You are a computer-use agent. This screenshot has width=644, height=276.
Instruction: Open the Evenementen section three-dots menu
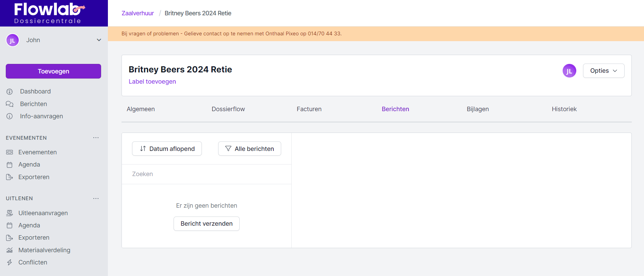(x=96, y=138)
